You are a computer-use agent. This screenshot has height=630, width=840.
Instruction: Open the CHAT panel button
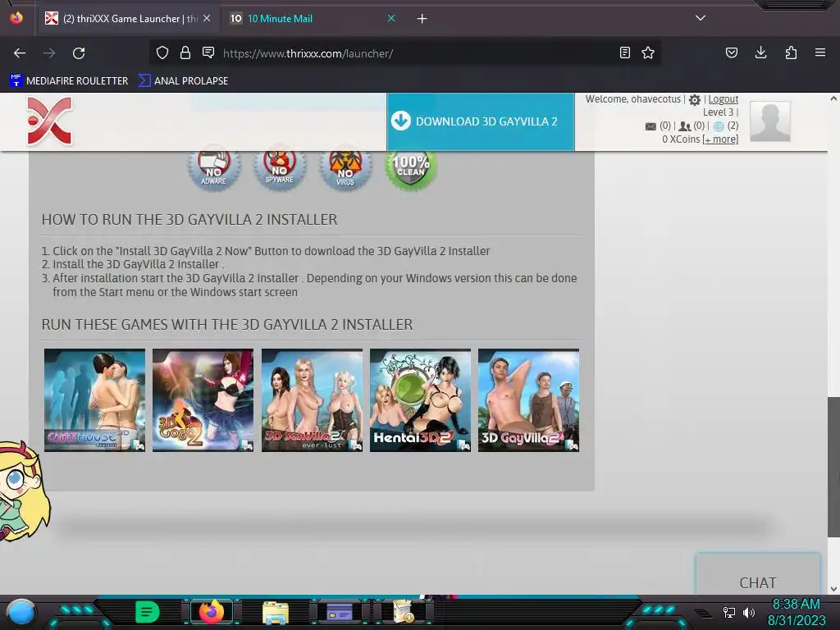tap(757, 574)
